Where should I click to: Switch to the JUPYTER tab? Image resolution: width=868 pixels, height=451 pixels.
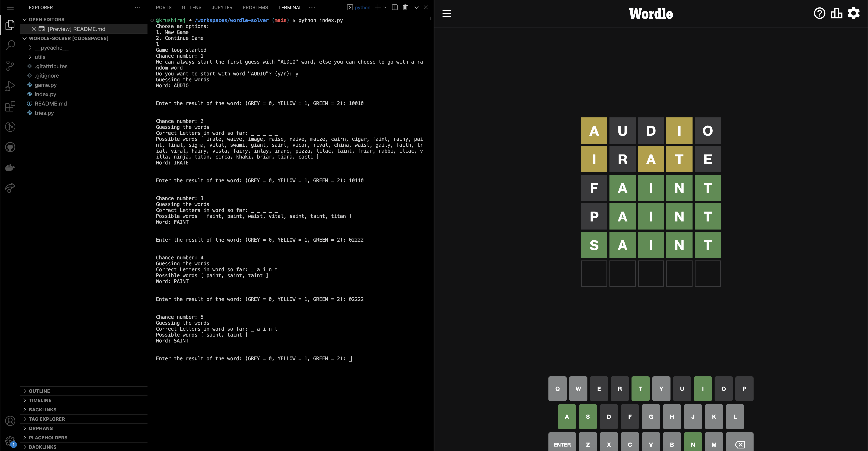click(222, 7)
